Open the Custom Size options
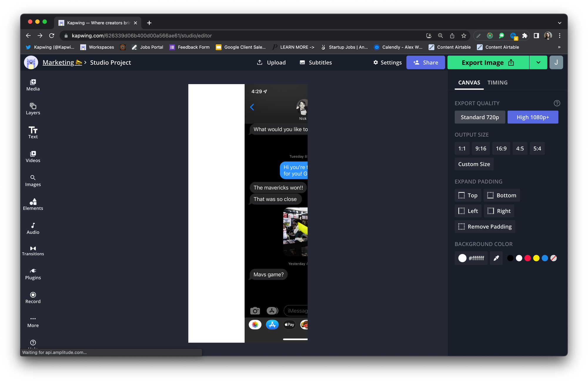The image size is (588, 383). [474, 164]
